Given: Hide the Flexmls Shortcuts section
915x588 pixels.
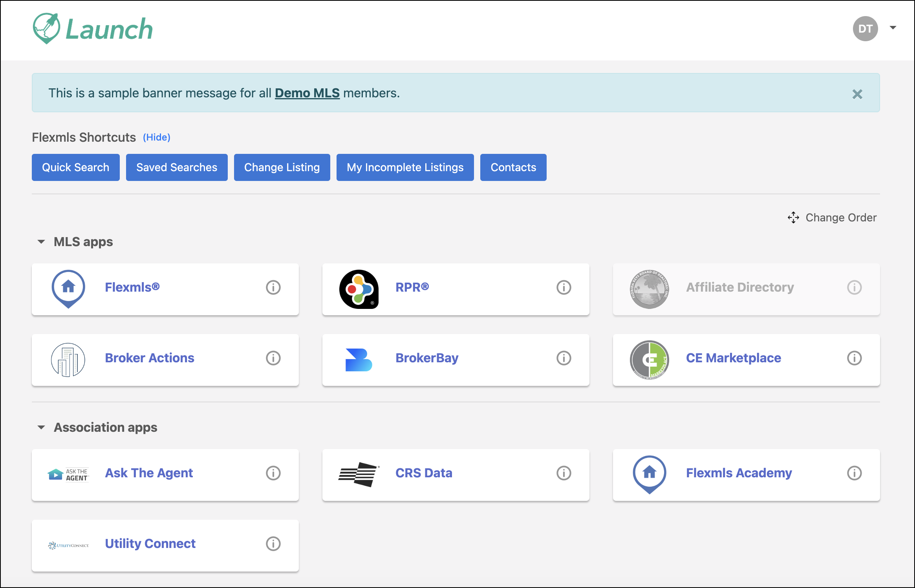Looking at the screenshot, I should [x=157, y=137].
